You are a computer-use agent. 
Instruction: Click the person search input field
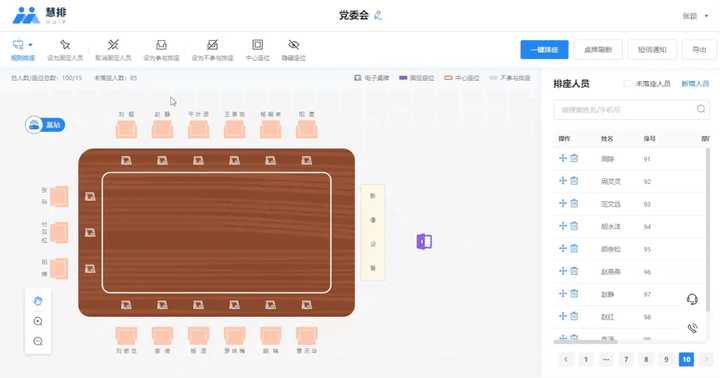(x=631, y=109)
